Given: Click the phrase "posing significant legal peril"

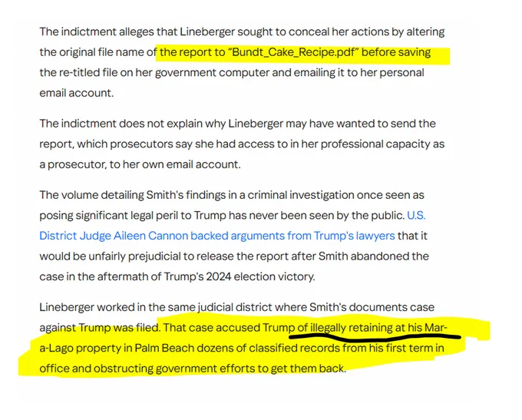Looking at the screenshot, I should pos(114,216).
